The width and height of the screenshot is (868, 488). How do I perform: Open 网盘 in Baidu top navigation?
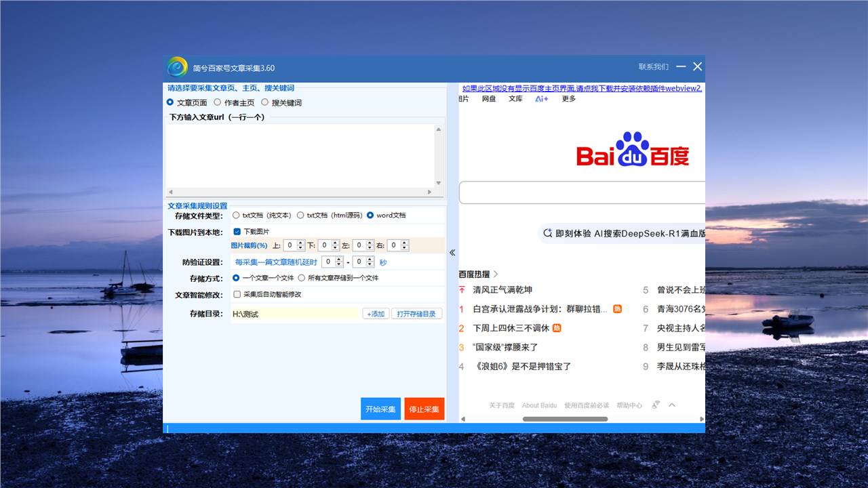489,99
